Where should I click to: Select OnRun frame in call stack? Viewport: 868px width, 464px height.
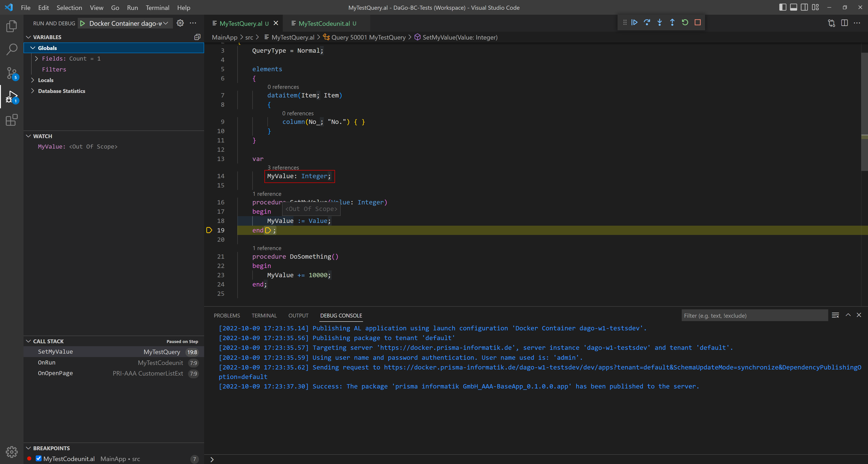point(47,362)
